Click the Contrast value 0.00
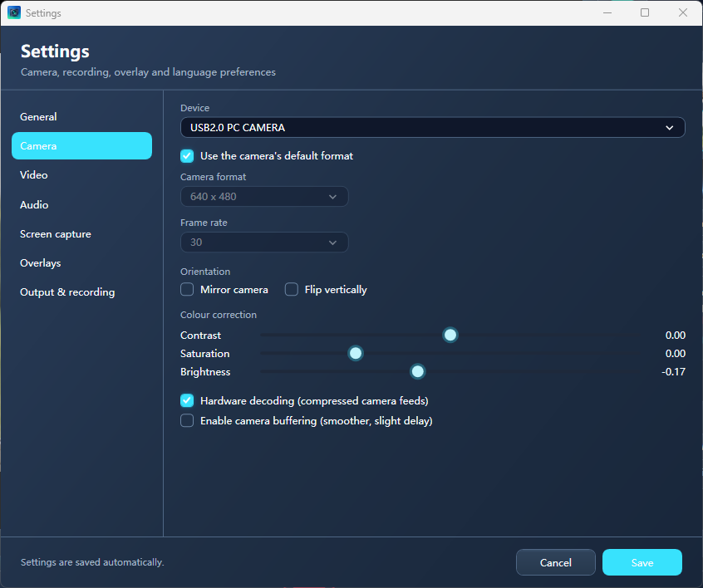 pyautogui.click(x=676, y=336)
